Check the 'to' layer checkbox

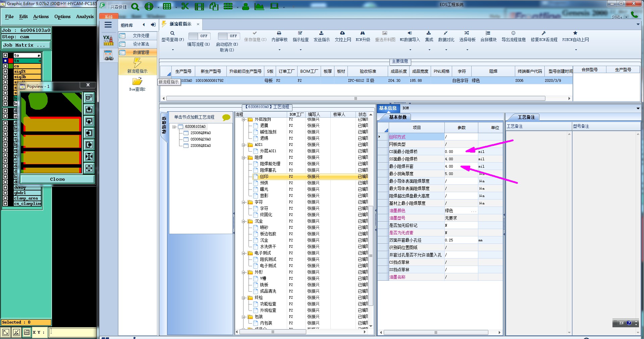5,55
